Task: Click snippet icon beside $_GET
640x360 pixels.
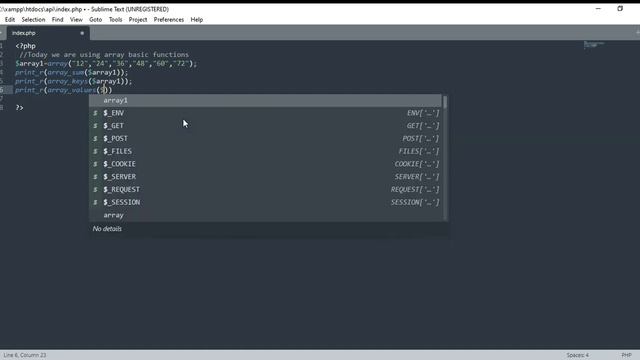Action: (x=96, y=126)
